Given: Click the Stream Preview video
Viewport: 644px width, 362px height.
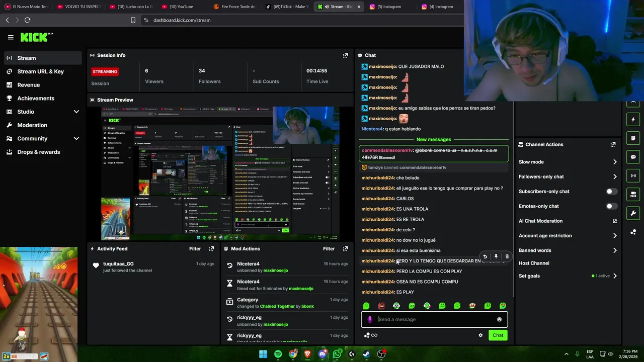Looking at the screenshot, I should 220,173.
